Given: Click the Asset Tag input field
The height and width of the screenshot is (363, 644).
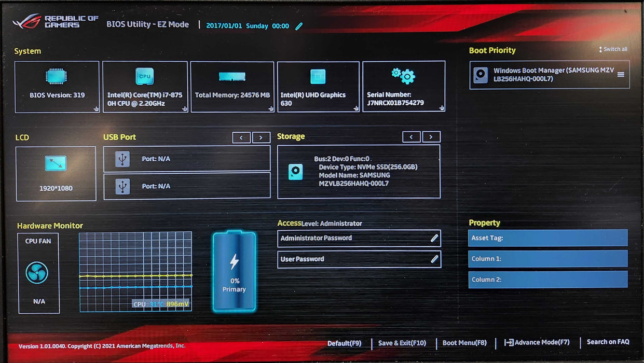Looking at the screenshot, I should (x=547, y=238).
